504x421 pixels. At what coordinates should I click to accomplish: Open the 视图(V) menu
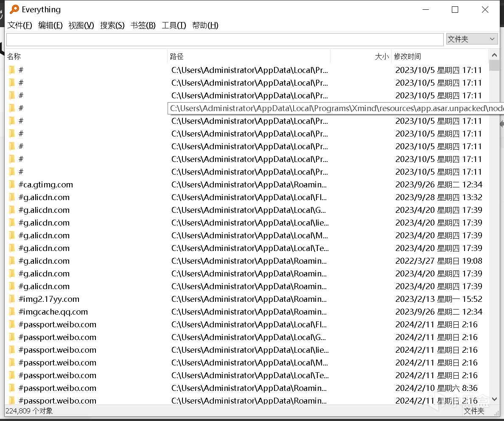[81, 25]
